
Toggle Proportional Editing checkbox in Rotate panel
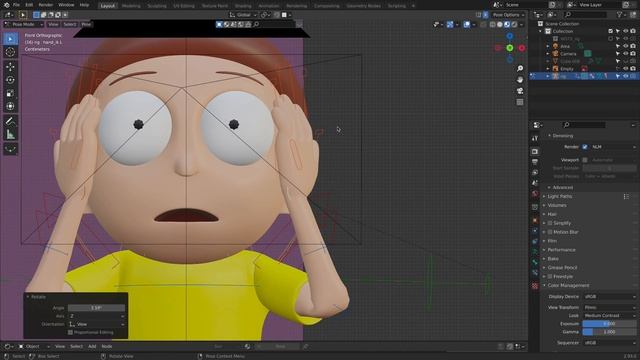click(70, 333)
